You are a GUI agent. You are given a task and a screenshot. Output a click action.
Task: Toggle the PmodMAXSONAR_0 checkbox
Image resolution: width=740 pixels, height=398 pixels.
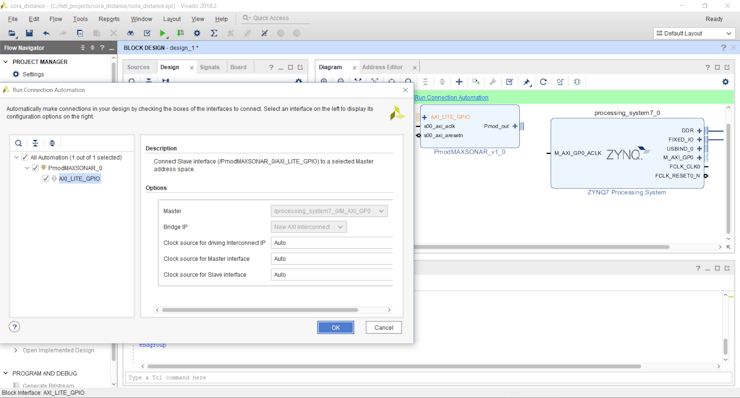coord(35,168)
